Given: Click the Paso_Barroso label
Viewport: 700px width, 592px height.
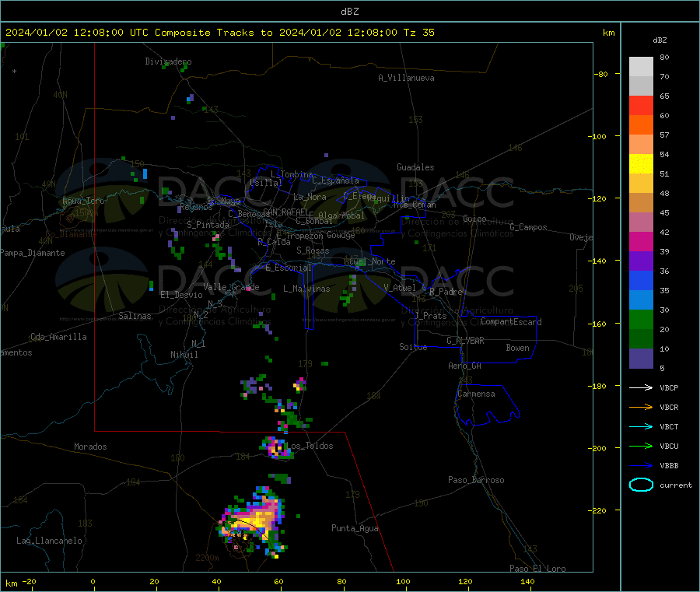Looking at the screenshot, I should [476, 480].
